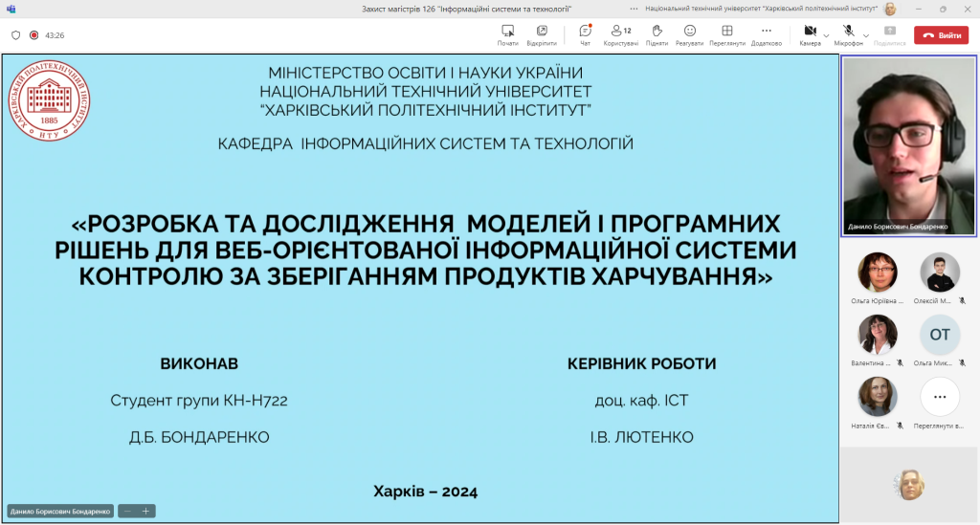Click the recording indicator icon
This screenshot has height=525, width=980.
tap(33, 35)
